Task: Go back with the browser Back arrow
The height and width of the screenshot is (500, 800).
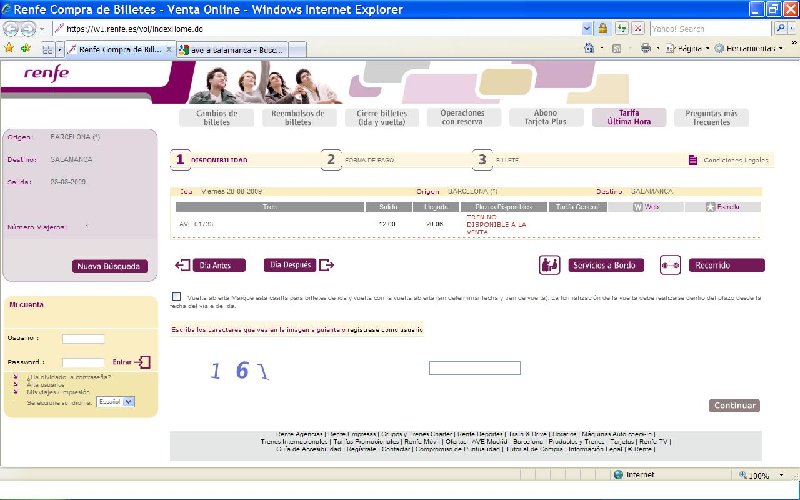Action: coord(10,29)
